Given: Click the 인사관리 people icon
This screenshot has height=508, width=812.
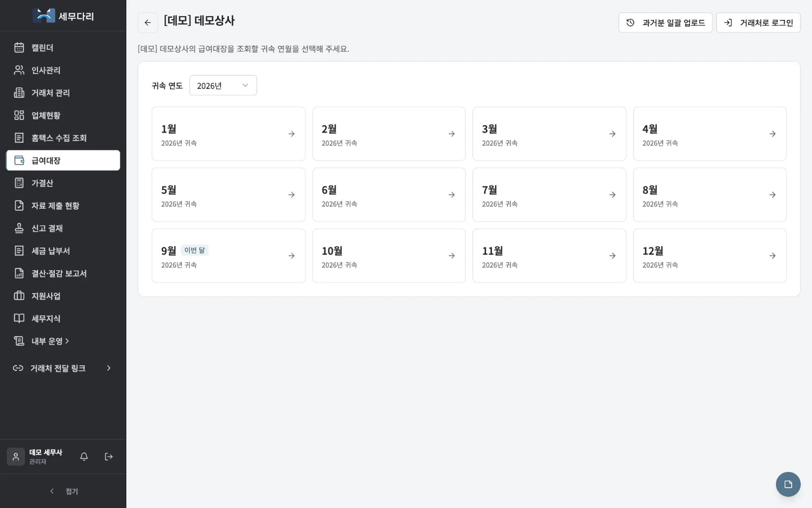Looking at the screenshot, I should point(19,70).
